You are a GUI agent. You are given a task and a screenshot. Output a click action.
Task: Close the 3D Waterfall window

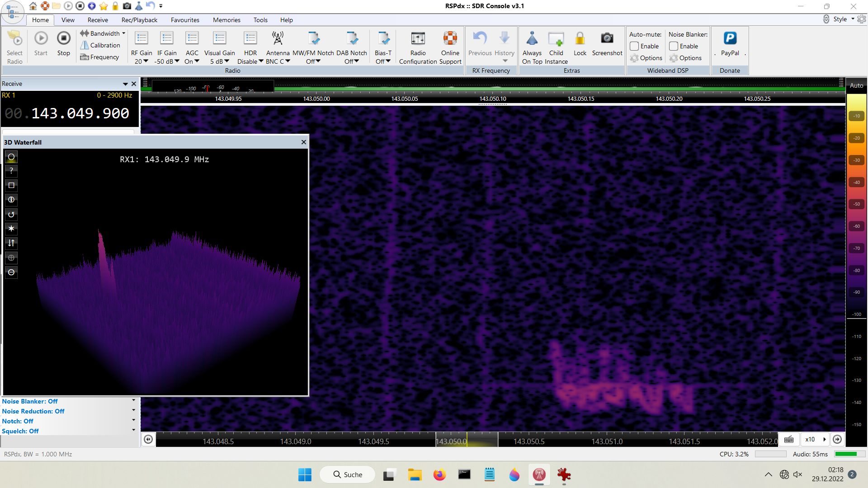[x=304, y=142]
